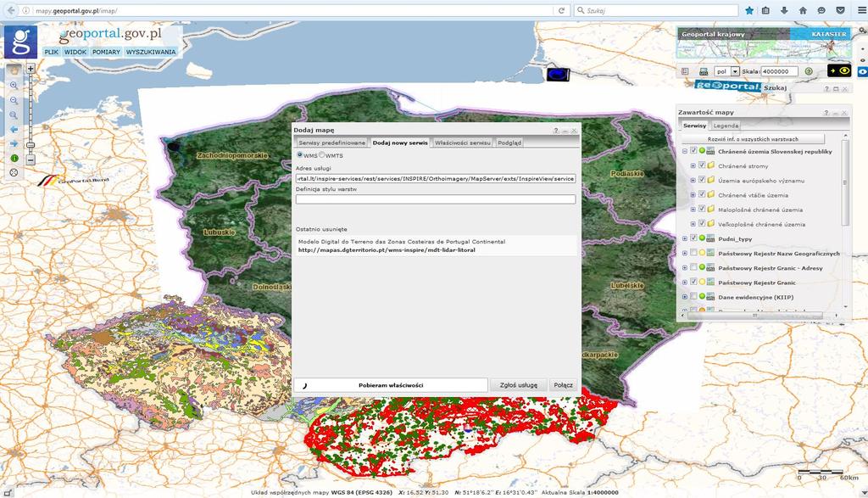The width and height of the screenshot is (868, 498).
Task: Click the blue eye accessibility icon
Action: click(862, 72)
